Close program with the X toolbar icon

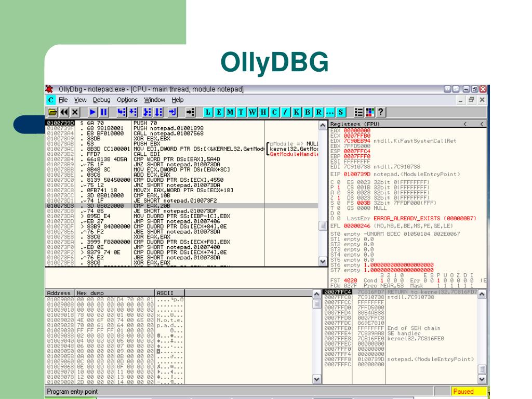click(75, 112)
